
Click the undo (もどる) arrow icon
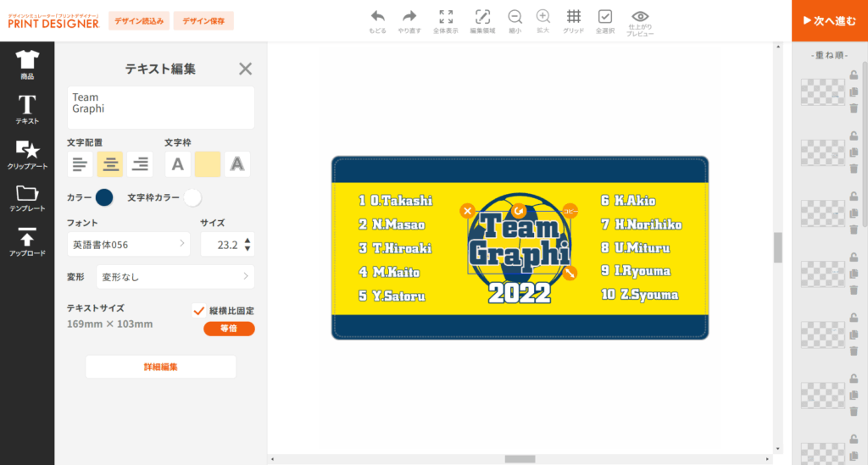(377, 16)
